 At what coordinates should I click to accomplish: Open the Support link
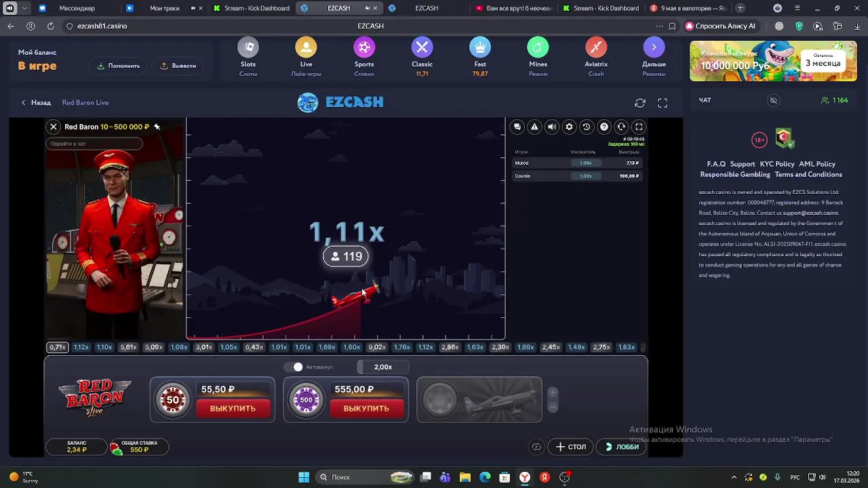point(743,164)
